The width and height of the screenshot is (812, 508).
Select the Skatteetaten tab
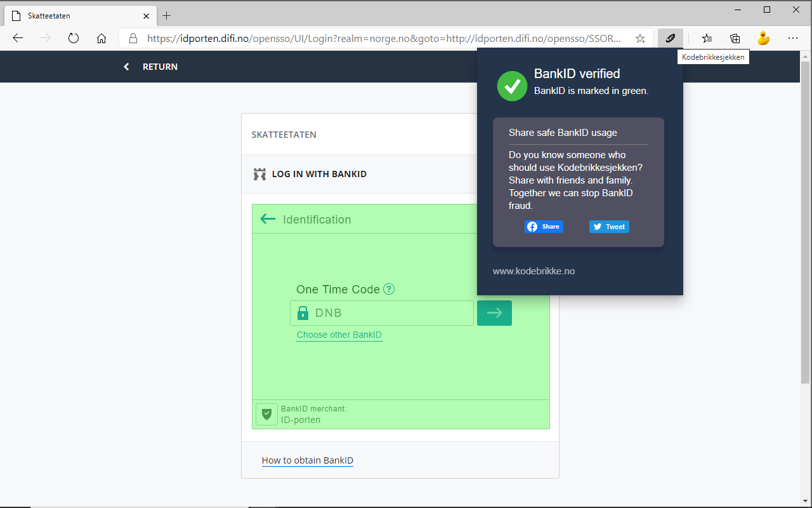[81, 16]
